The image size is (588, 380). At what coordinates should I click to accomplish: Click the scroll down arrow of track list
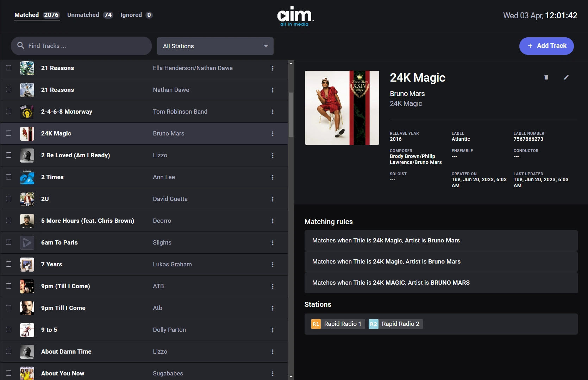pyautogui.click(x=291, y=377)
